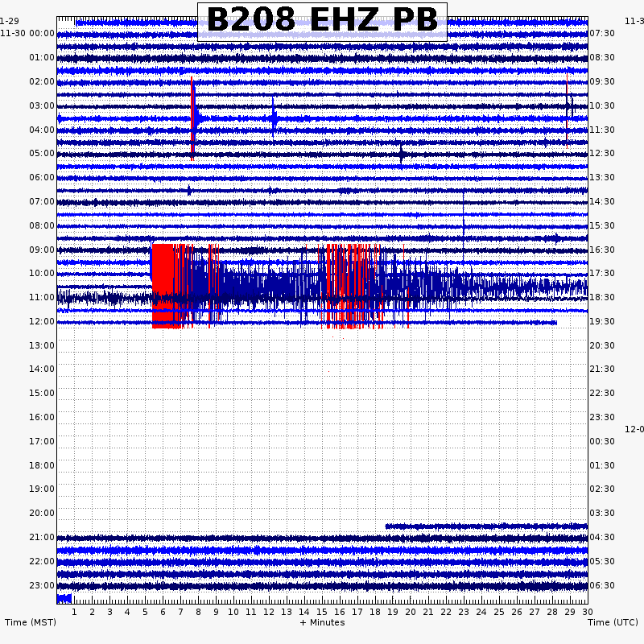
Task: Select the 06:00 MST row label
Action: [x=42, y=177]
